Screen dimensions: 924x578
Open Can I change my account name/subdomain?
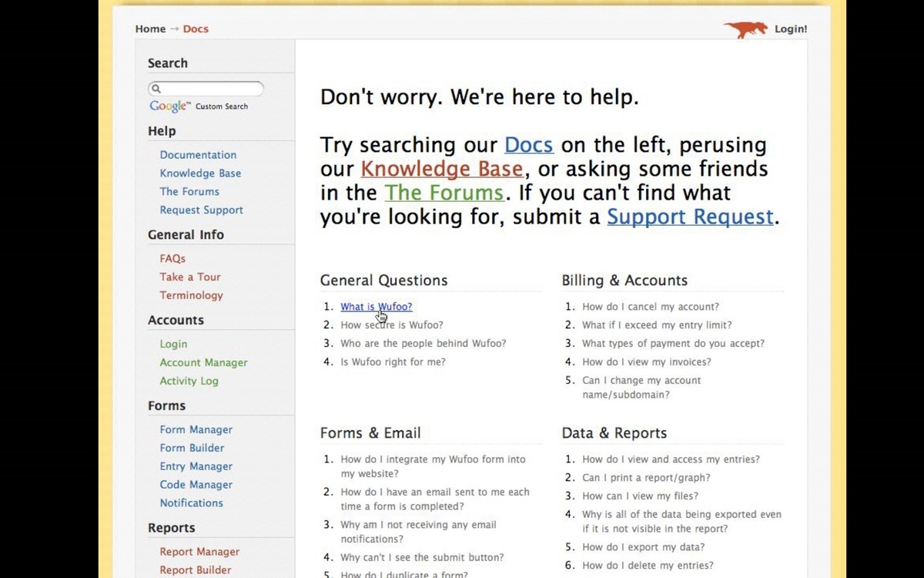[x=641, y=388]
